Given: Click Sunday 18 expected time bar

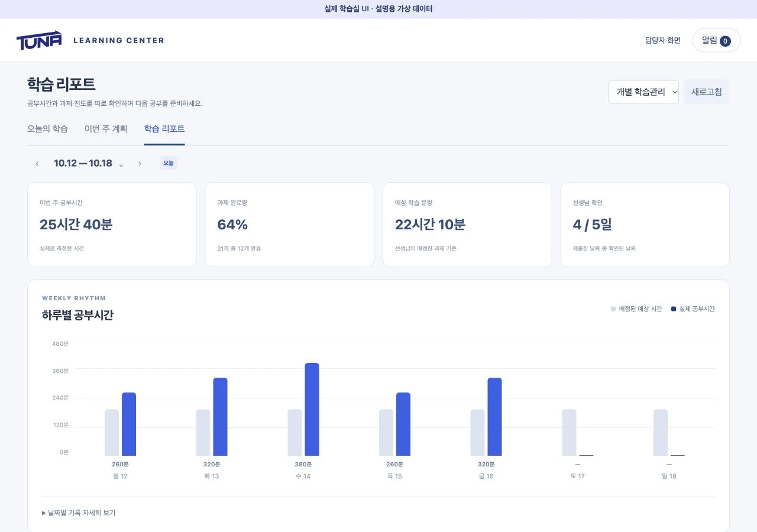Looking at the screenshot, I should point(661,433).
